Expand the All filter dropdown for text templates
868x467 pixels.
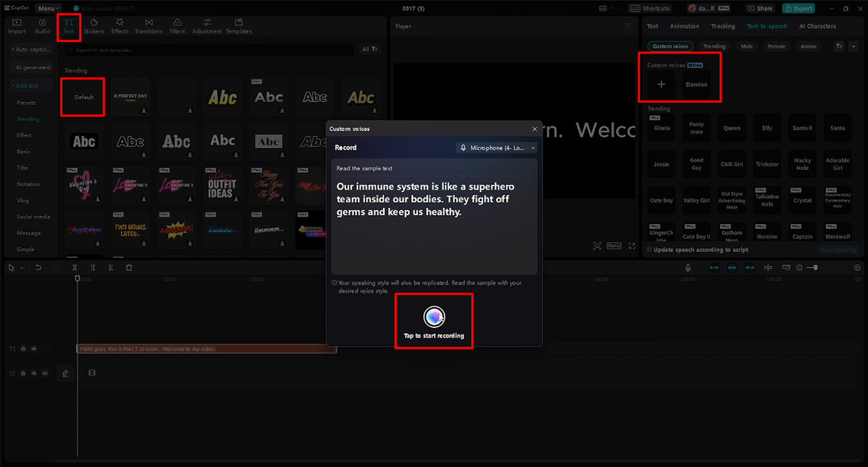tap(370, 50)
